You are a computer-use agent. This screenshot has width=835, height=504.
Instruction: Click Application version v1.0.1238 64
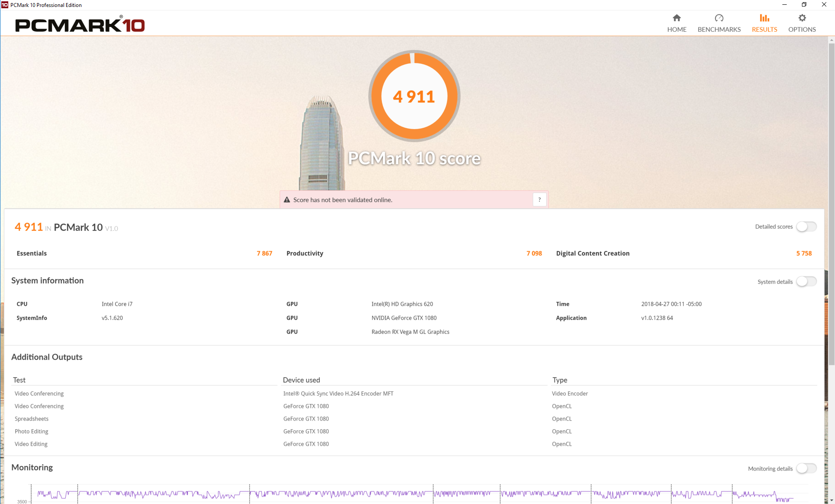(657, 318)
